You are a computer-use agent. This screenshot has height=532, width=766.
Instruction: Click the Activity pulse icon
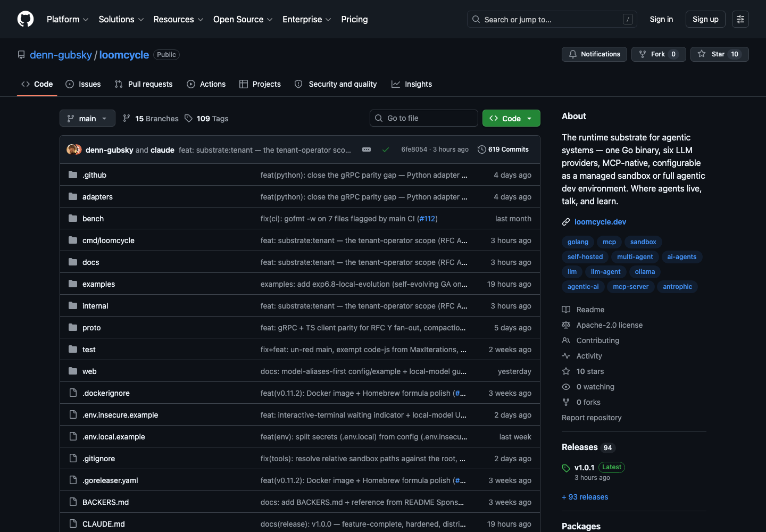coord(566,356)
